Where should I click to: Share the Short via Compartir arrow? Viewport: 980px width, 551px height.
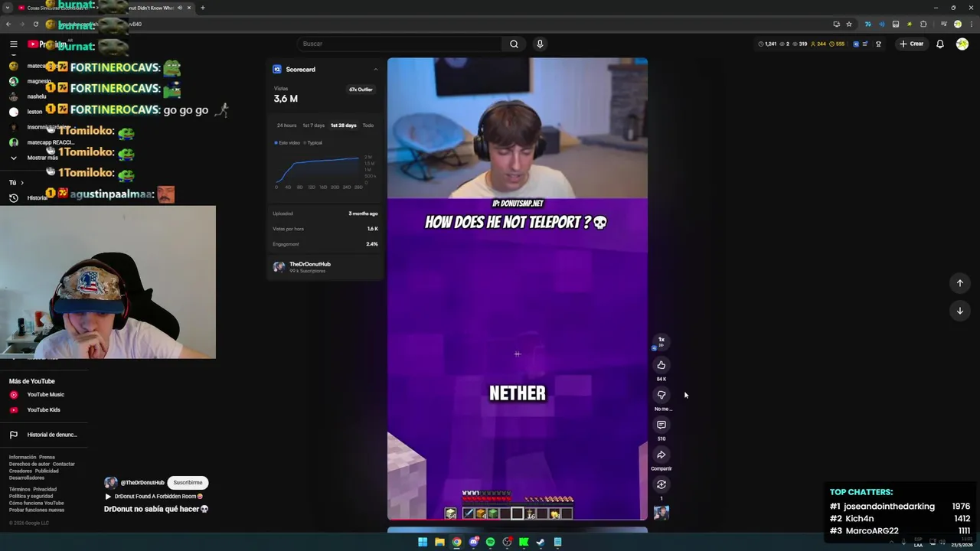pos(661,455)
